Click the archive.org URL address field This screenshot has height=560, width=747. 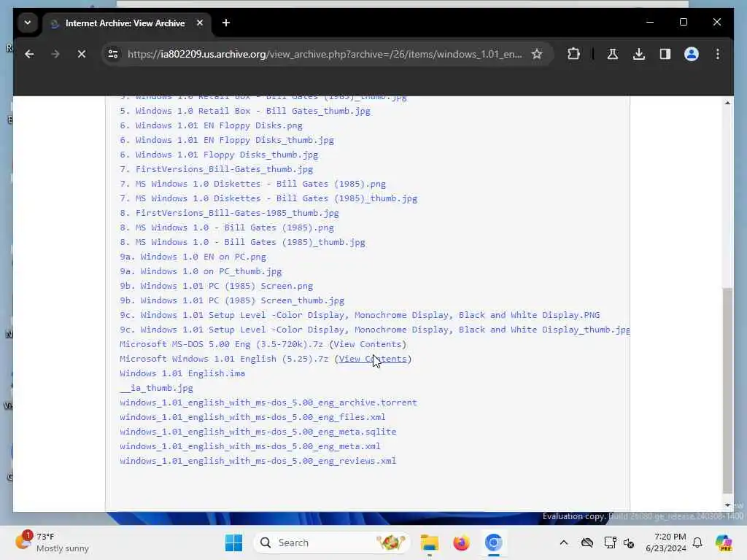coord(325,54)
